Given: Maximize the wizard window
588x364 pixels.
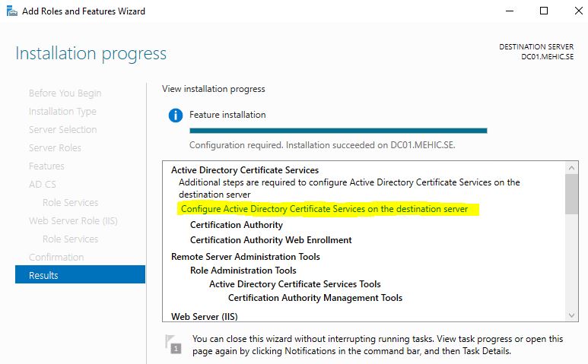Looking at the screenshot, I should [x=543, y=11].
